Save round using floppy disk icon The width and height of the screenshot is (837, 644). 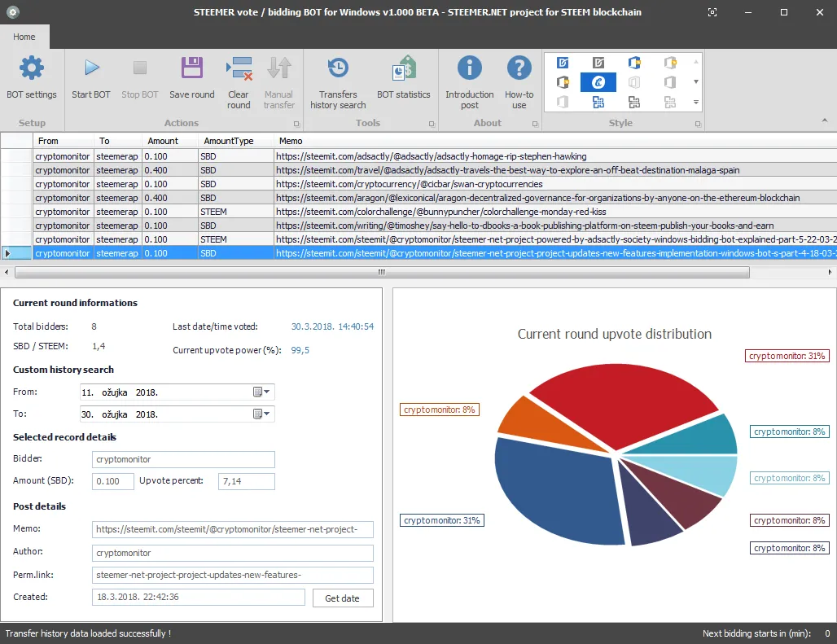click(191, 68)
